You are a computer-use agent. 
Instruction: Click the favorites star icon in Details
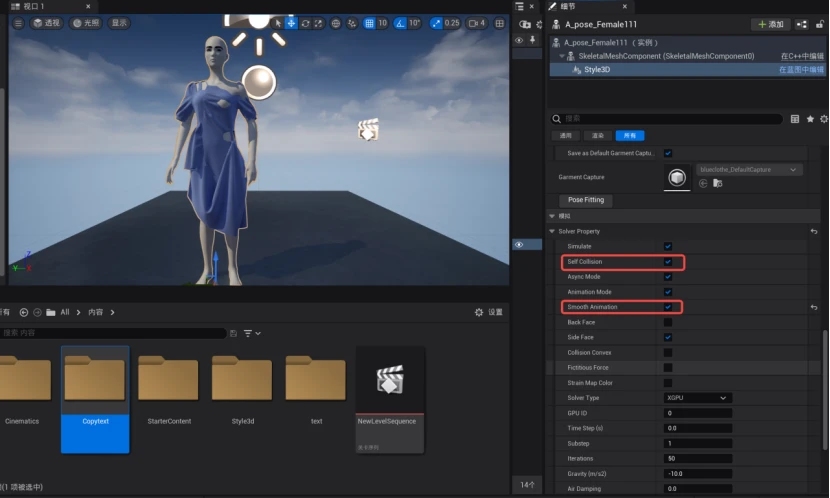pyautogui.click(x=808, y=118)
